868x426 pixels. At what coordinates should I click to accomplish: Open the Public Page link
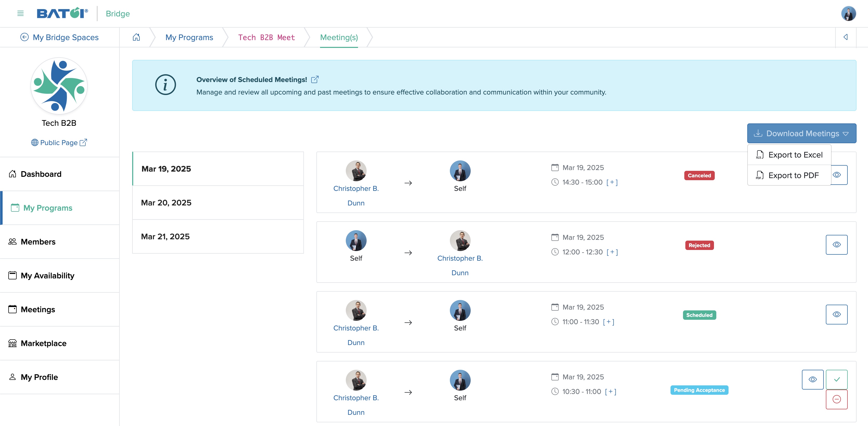[59, 142]
